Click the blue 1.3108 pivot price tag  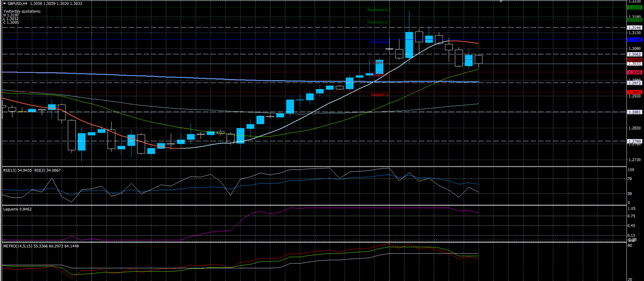(x=635, y=40)
